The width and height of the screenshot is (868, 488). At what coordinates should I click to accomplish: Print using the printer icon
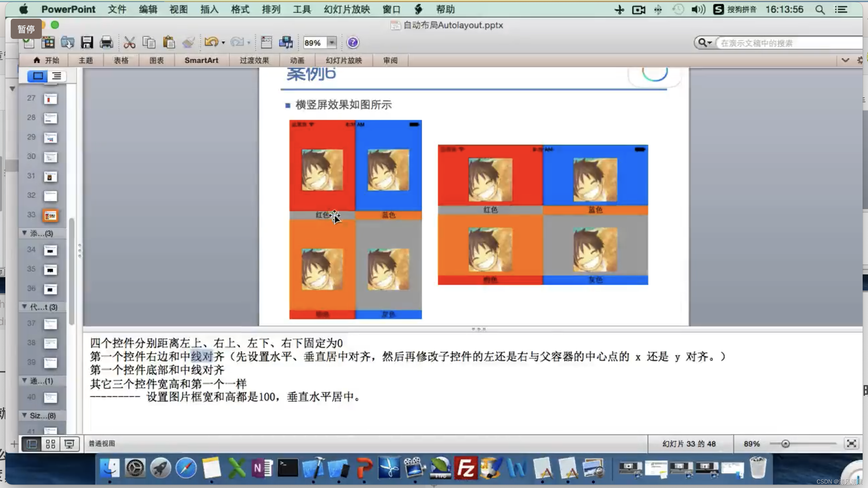click(106, 43)
